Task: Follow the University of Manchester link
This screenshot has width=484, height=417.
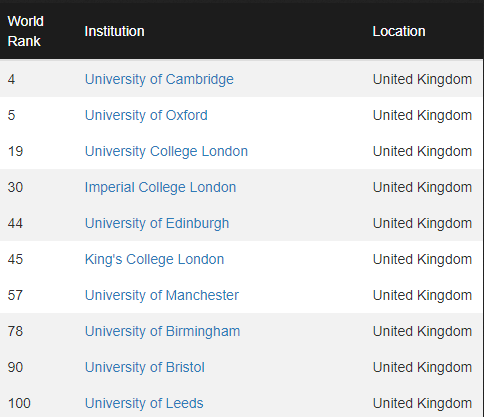Action: (162, 295)
